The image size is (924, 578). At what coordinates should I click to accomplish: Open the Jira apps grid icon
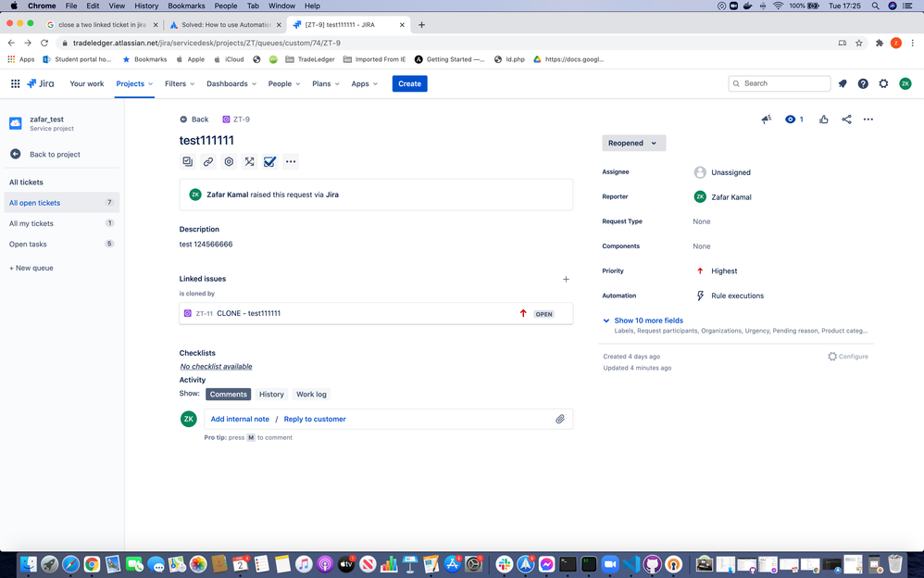pyautogui.click(x=15, y=83)
